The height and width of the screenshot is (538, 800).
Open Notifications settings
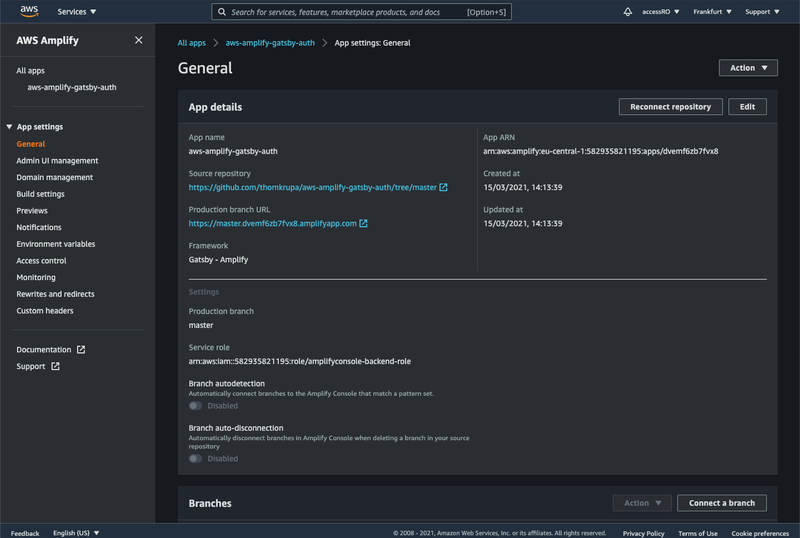tap(39, 227)
